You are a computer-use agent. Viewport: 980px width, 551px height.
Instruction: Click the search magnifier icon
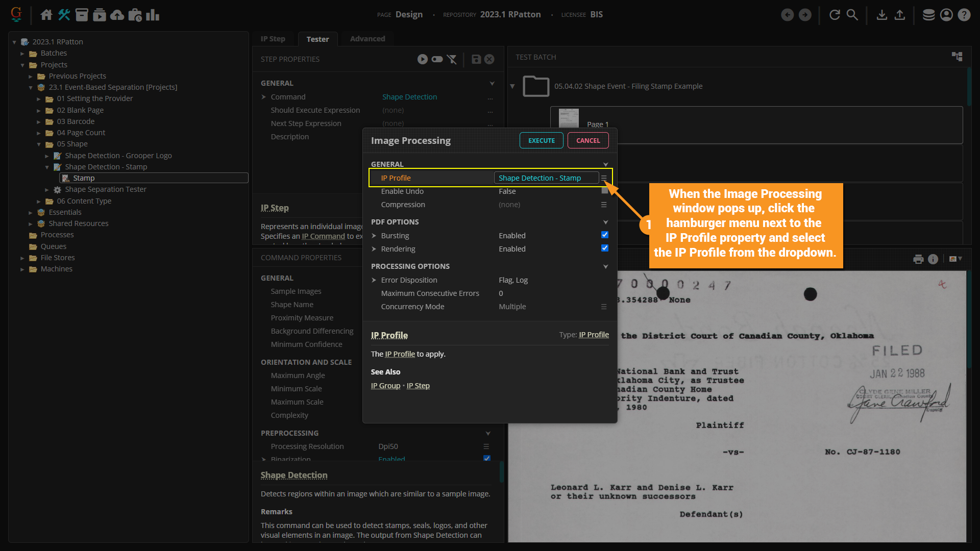(x=852, y=15)
